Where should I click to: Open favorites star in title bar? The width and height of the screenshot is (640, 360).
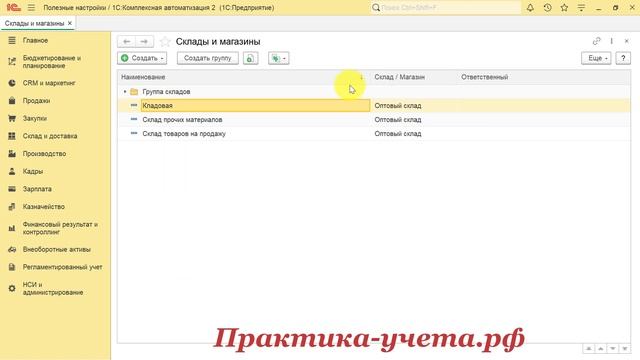click(x=564, y=7)
